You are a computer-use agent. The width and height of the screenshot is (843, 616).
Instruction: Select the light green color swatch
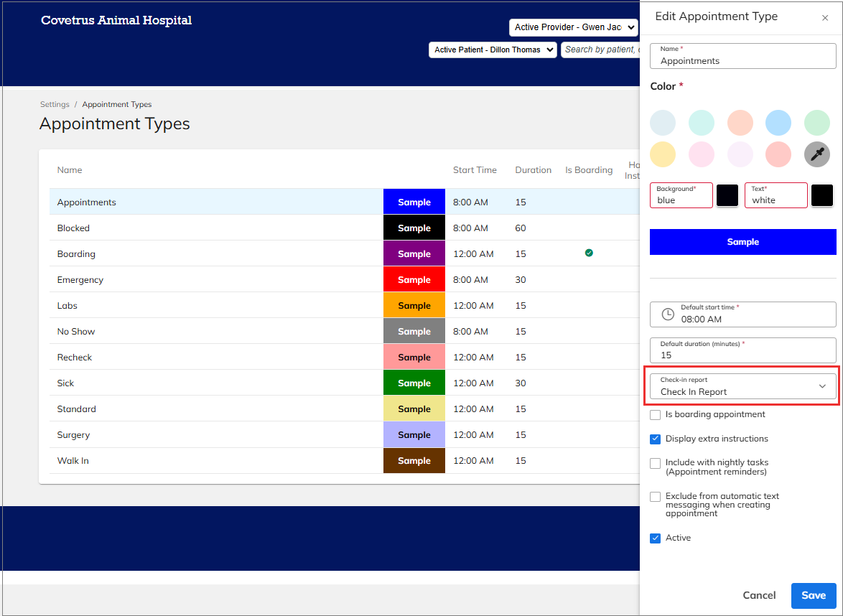point(816,123)
